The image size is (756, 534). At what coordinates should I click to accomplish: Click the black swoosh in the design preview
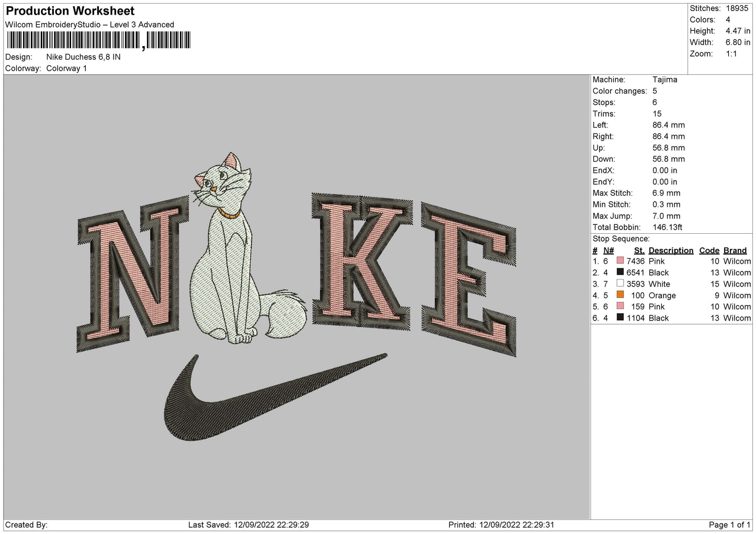click(x=276, y=397)
